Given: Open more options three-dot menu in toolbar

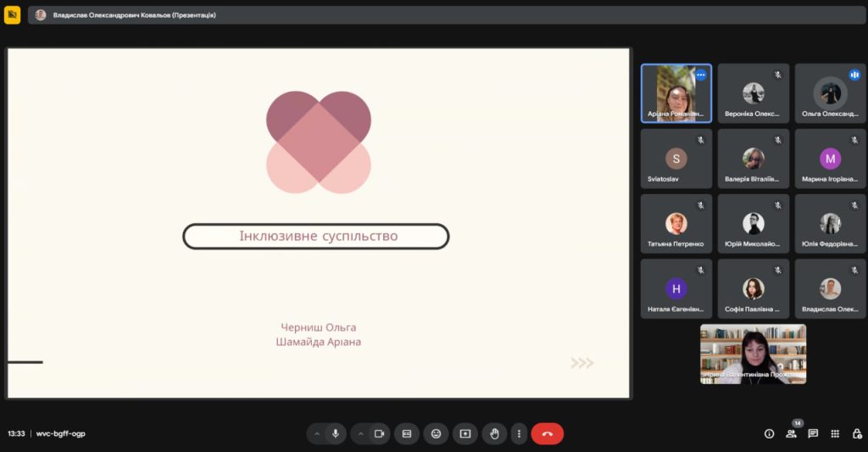Looking at the screenshot, I should point(519,433).
